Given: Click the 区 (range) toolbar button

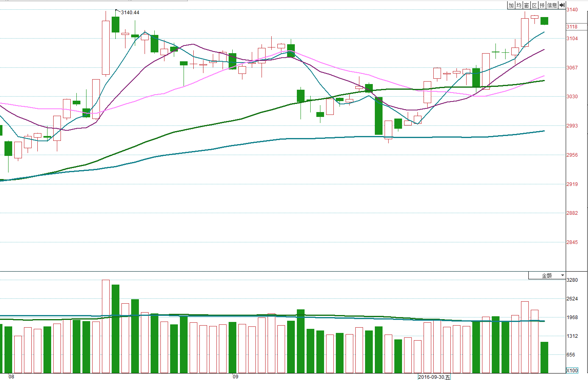Looking at the screenshot, I should click(534, 5).
